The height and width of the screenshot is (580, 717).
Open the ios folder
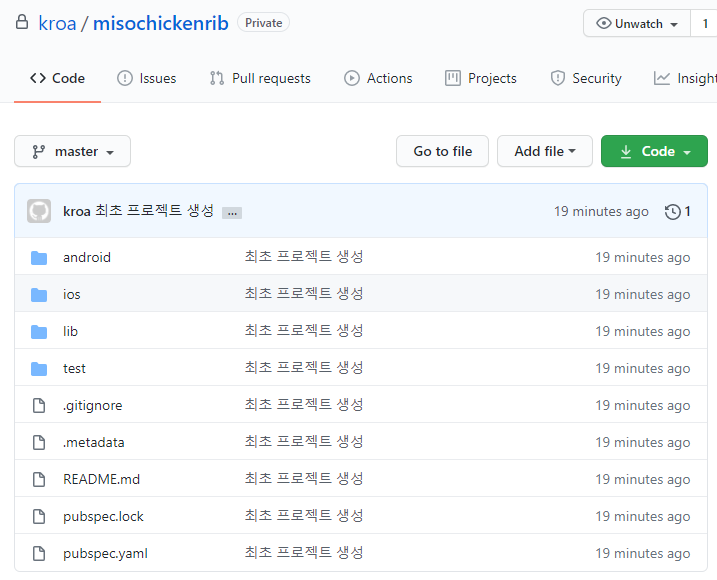pyautogui.click(x=72, y=295)
